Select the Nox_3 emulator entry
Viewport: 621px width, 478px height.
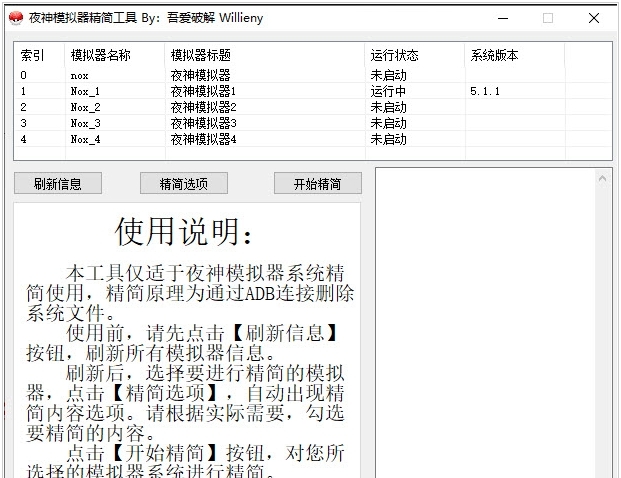pos(85,123)
